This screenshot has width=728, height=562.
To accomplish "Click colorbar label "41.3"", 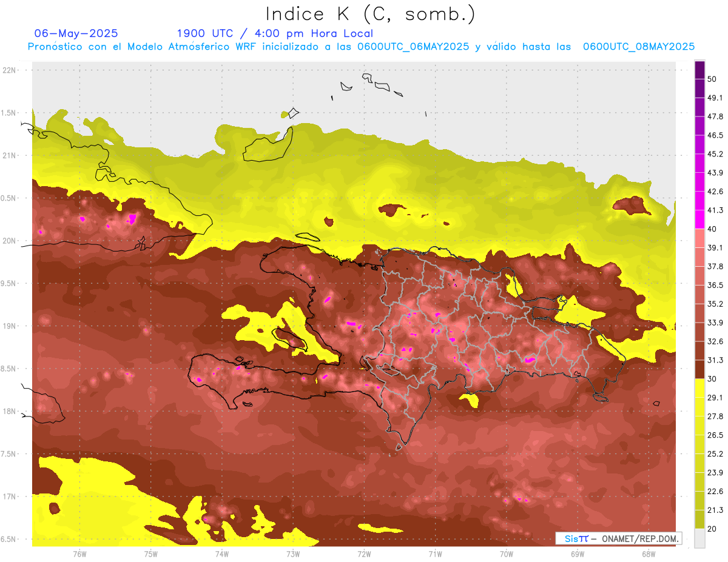I will tap(715, 210).
